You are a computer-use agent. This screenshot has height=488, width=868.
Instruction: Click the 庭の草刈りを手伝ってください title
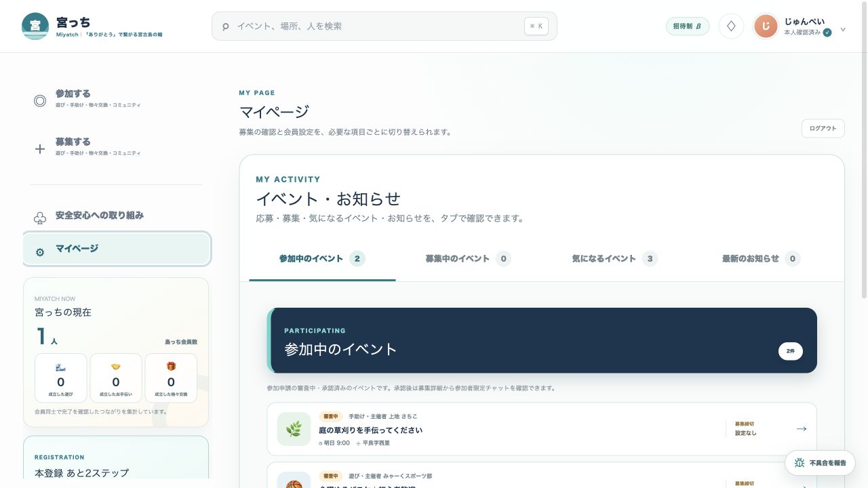371,430
